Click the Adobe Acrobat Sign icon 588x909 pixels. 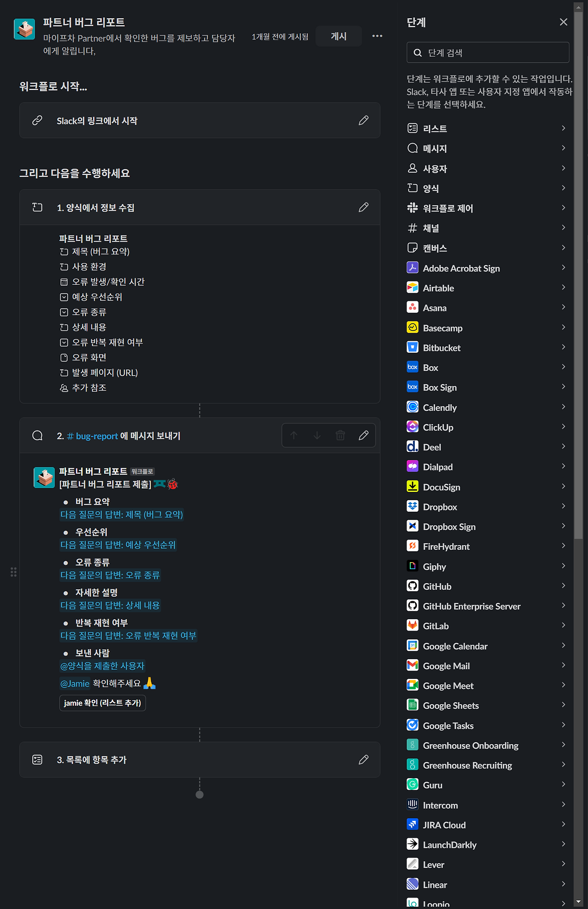413,267
